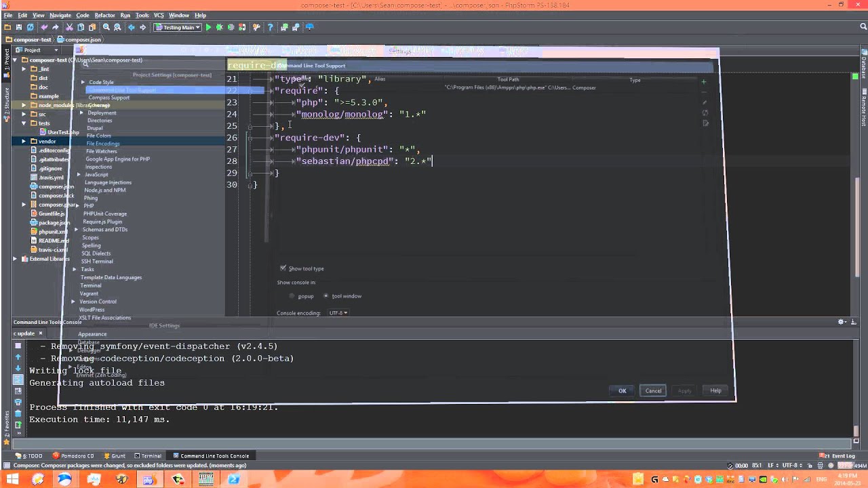Click the Back navigation arrow
The image size is (868, 488).
tap(132, 27)
